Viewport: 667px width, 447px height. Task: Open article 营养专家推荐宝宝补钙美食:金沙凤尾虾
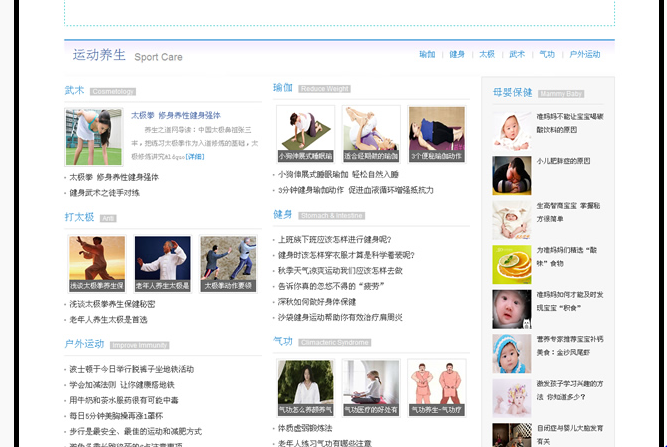570,345
